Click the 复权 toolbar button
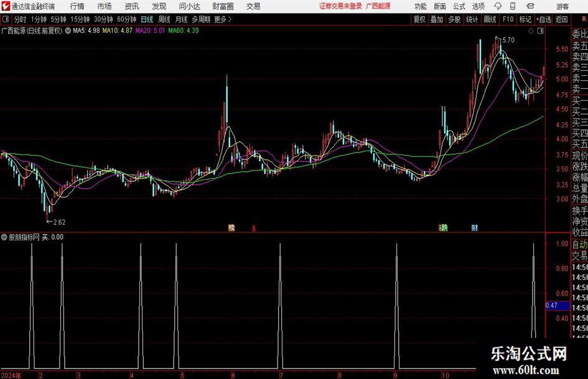This screenshot has width=588, height=379. coord(419,19)
